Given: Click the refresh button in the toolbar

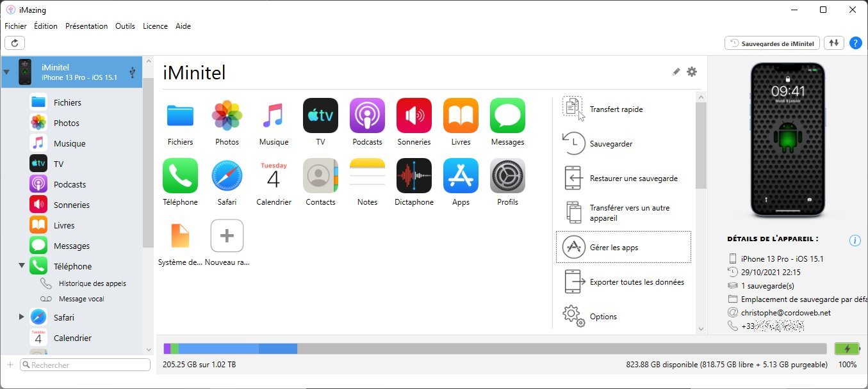Looking at the screenshot, I should pos(14,43).
